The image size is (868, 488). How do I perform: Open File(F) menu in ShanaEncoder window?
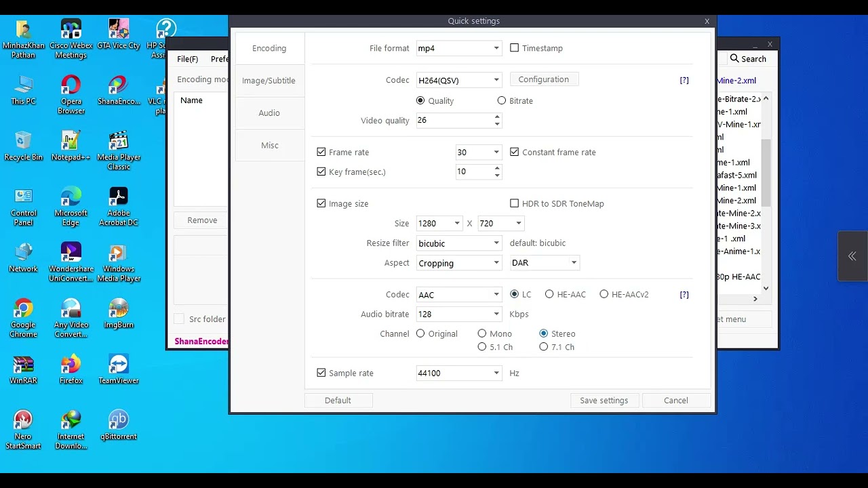(187, 59)
